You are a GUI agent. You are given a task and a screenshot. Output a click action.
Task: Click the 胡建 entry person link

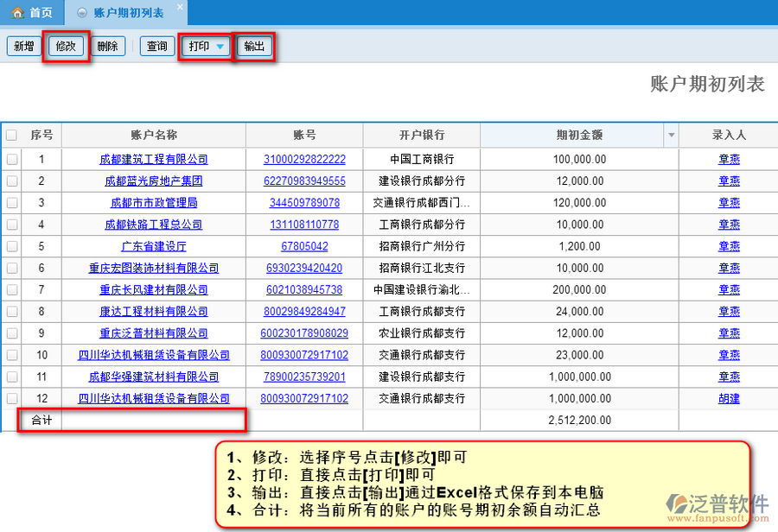pos(729,398)
